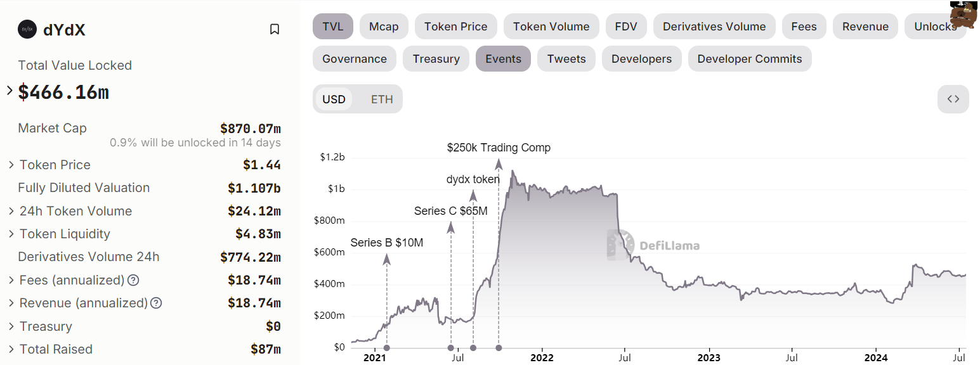Click the Series C $65M event marker dot
Screen dimensions: 980x365
pyautogui.click(x=451, y=348)
